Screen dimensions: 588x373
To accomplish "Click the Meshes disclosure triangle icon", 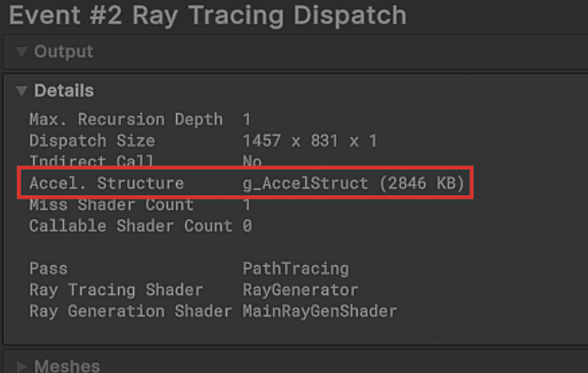I will [x=22, y=365].
